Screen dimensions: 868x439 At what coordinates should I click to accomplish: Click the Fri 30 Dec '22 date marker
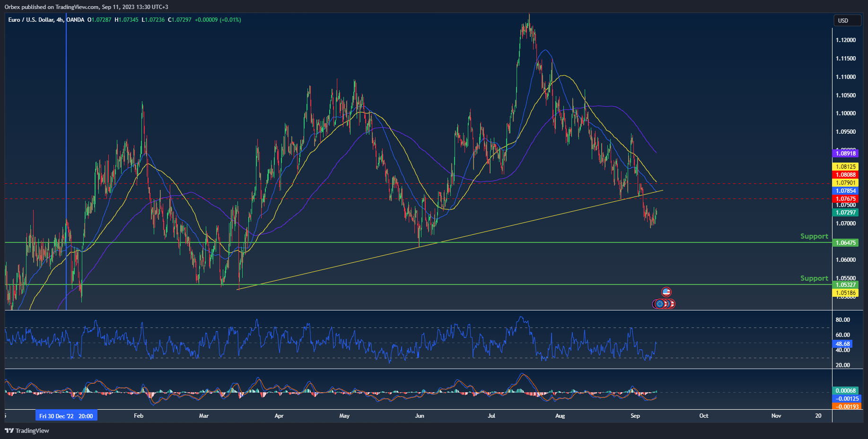[66, 416]
